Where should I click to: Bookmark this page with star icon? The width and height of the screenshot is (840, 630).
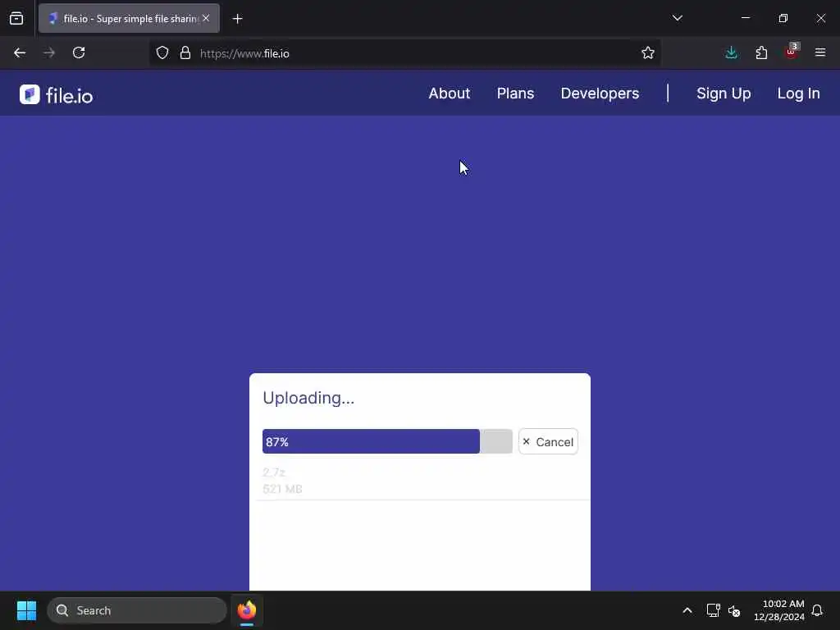[648, 53]
